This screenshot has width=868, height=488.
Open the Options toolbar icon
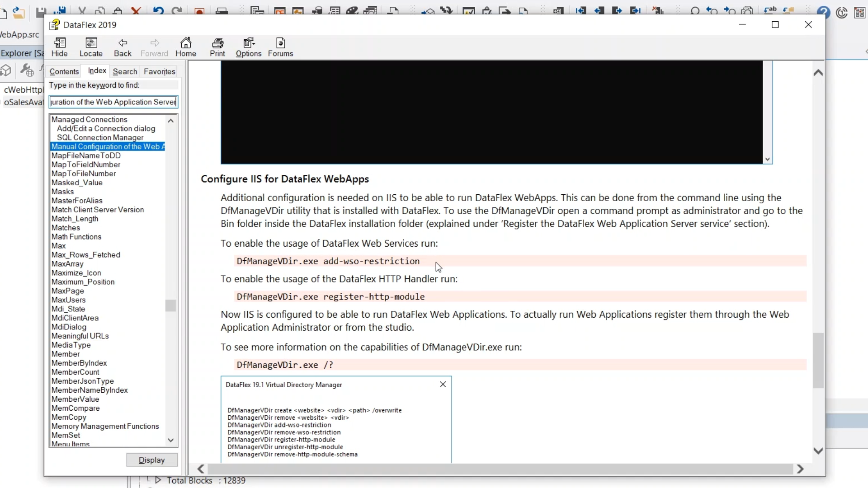249,47
